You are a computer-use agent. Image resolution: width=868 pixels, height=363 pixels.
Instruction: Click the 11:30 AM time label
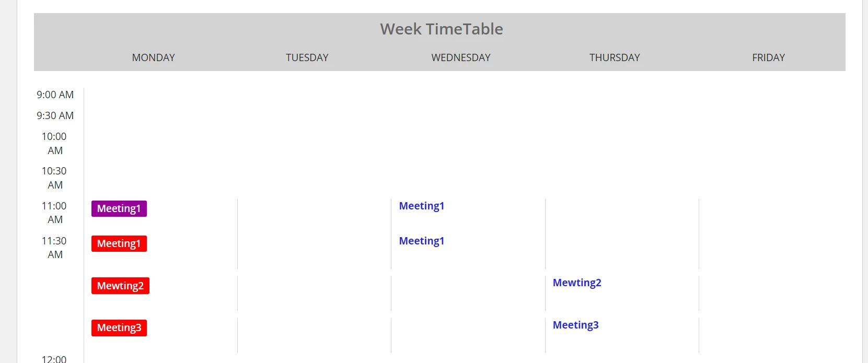pyautogui.click(x=54, y=248)
